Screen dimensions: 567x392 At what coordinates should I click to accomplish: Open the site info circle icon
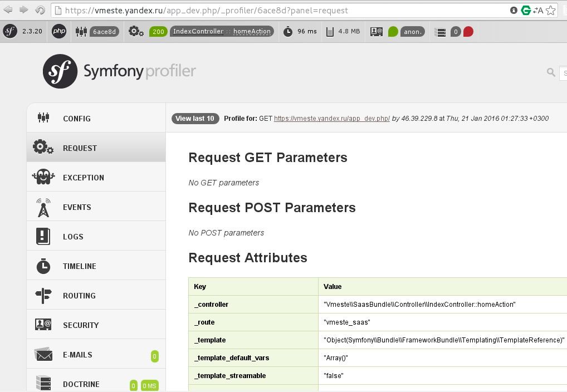(514, 10)
